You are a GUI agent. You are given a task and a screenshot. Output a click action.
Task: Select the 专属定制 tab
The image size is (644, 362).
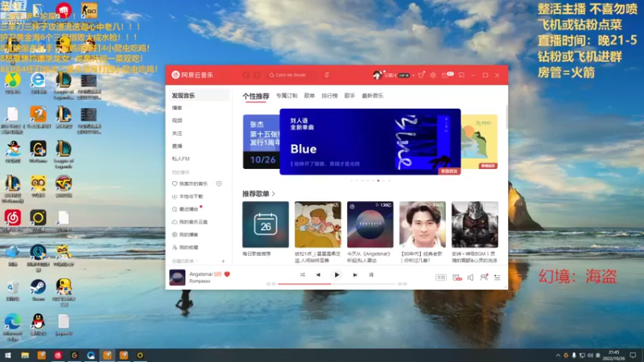click(x=287, y=96)
